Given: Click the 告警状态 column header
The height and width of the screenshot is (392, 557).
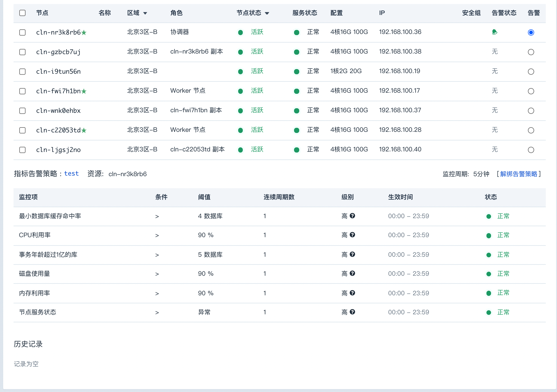Looking at the screenshot, I should pos(504,13).
